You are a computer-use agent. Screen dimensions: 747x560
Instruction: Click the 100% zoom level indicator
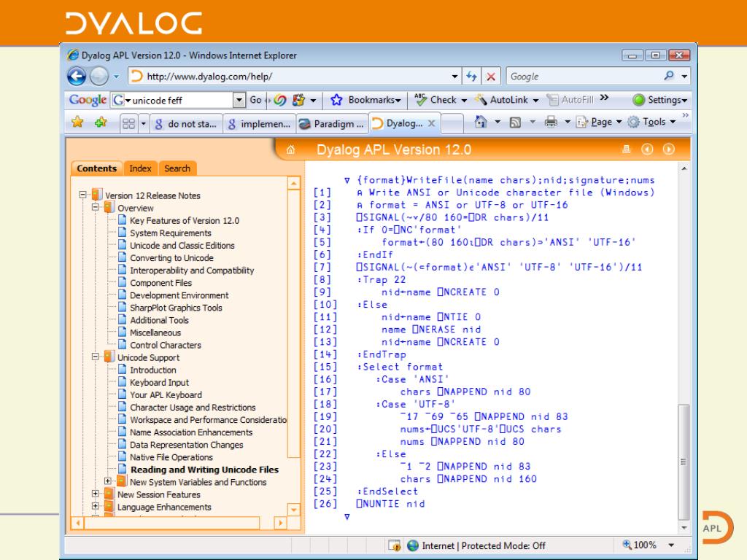click(640, 545)
